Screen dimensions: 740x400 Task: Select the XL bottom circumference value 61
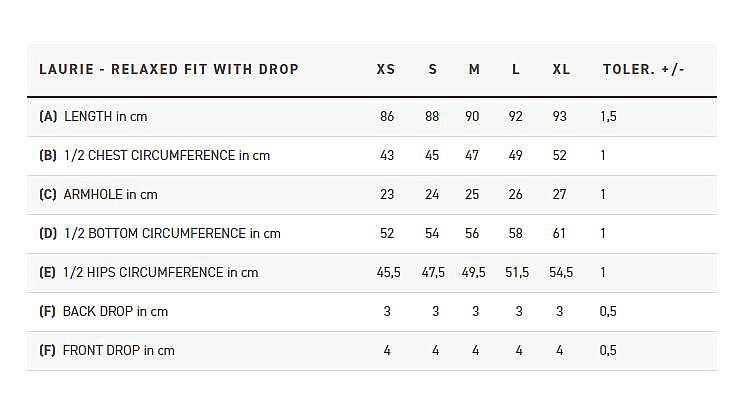click(559, 234)
